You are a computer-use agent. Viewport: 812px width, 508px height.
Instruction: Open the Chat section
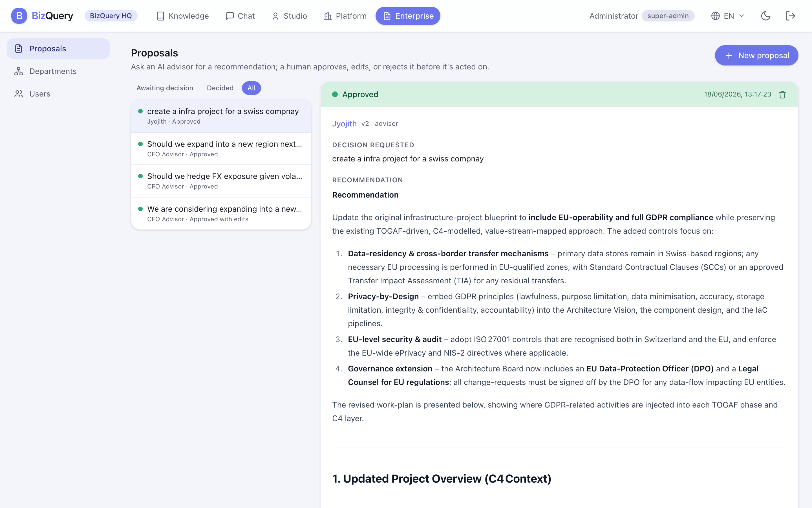240,16
